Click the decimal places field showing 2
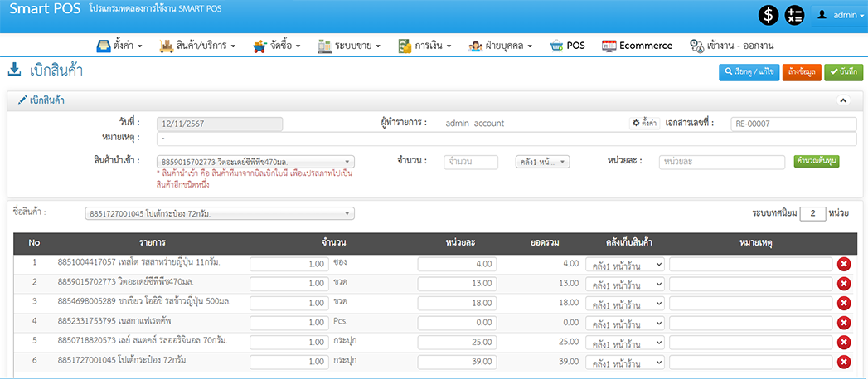Viewport: 868px width, 380px height. click(x=812, y=214)
